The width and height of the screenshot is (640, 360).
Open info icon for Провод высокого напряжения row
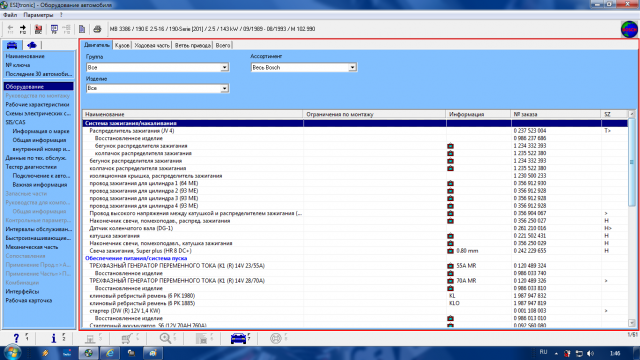point(450,213)
